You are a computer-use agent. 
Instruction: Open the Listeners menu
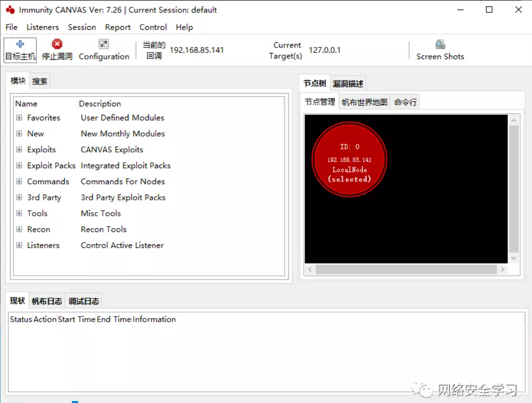(43, 27)
